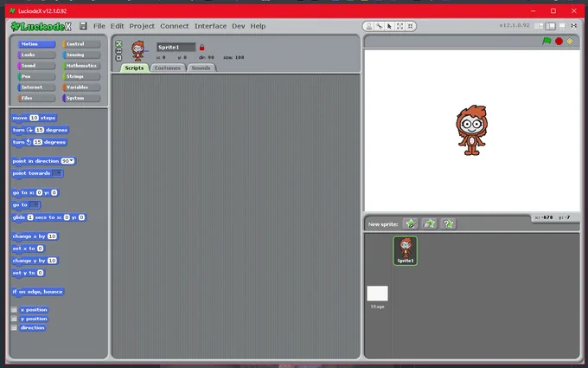588x368 pixels.
Task: Select the shrink sprite tool
Action: pyautogui.click(x=410, y=26)
